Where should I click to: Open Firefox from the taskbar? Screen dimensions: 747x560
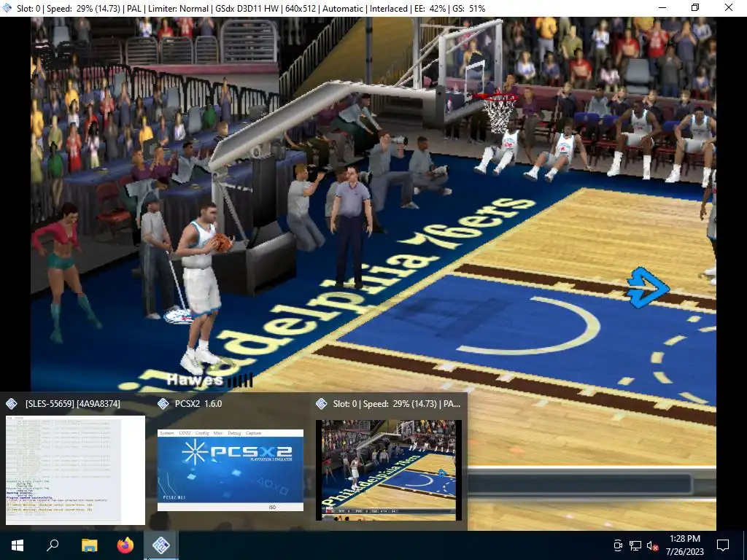[x=125, y=545]
